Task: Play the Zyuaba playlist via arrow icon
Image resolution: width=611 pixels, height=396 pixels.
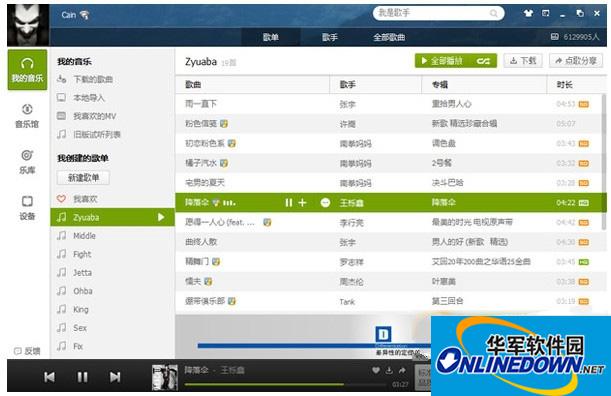Action: pos(161,217)
